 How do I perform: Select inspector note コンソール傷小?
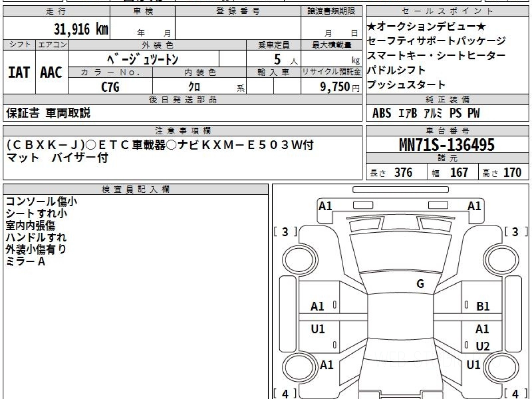coord(41,201)
